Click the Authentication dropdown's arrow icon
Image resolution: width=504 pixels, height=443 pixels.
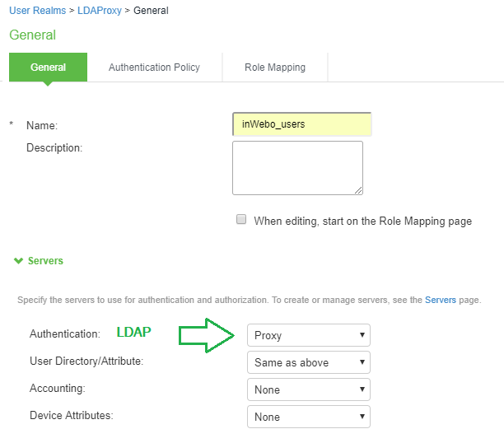click(x=362, y=335)
